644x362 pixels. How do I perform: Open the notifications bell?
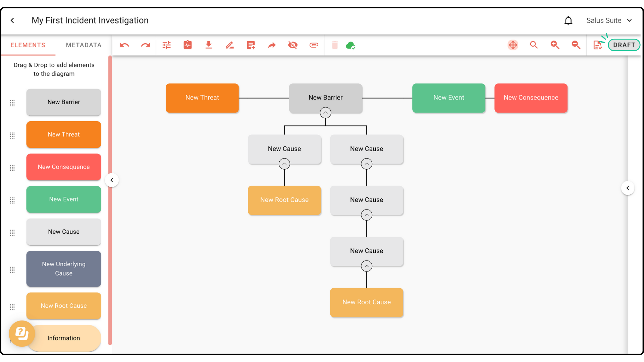(568, 21)
